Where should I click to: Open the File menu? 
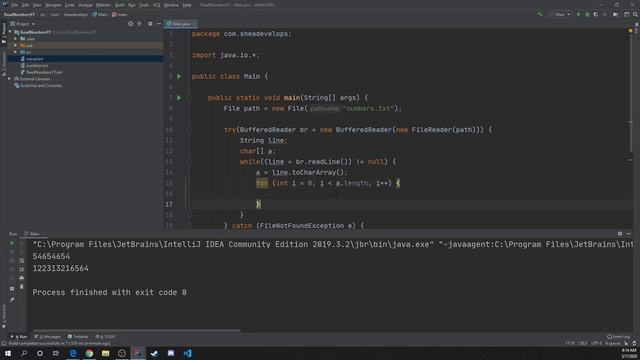click(x=15, y=5)
